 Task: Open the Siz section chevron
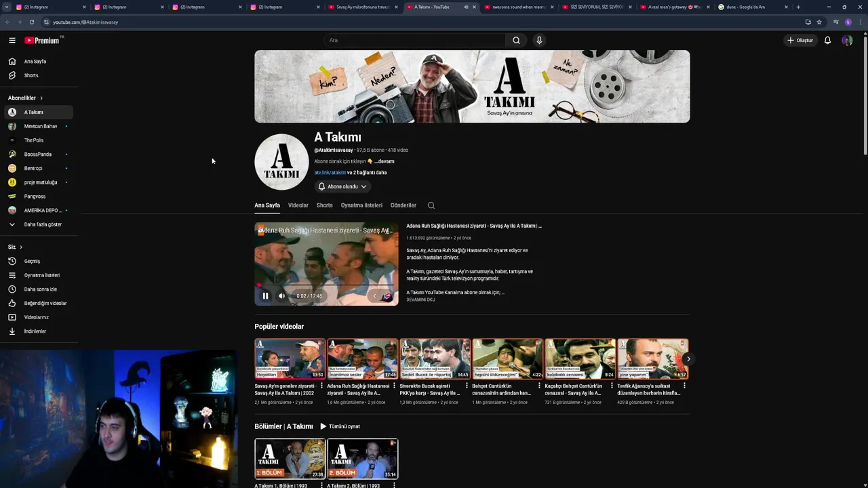21,247
